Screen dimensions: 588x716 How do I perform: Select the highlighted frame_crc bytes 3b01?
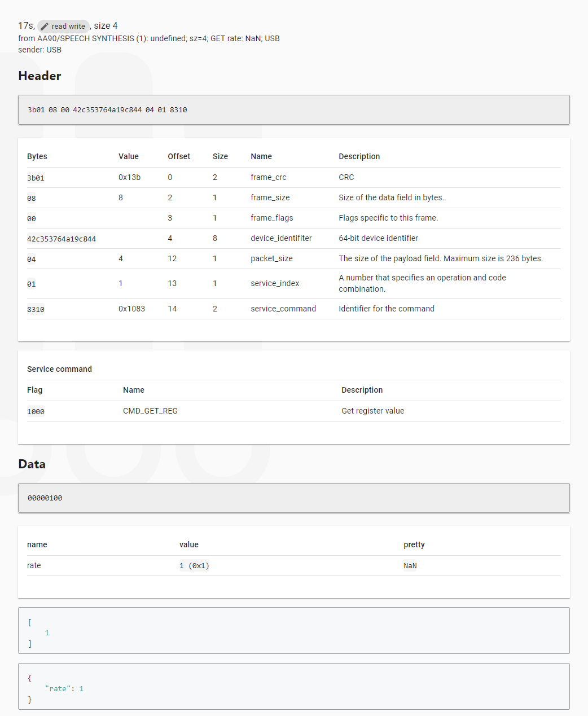coord(36,177)
